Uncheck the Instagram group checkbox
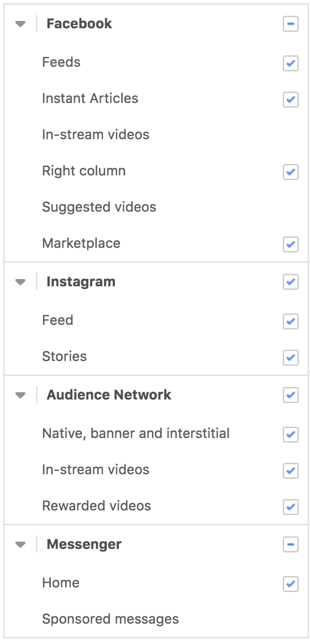Image resolution: width=310 pixels, height=644 pixels. 291,282
